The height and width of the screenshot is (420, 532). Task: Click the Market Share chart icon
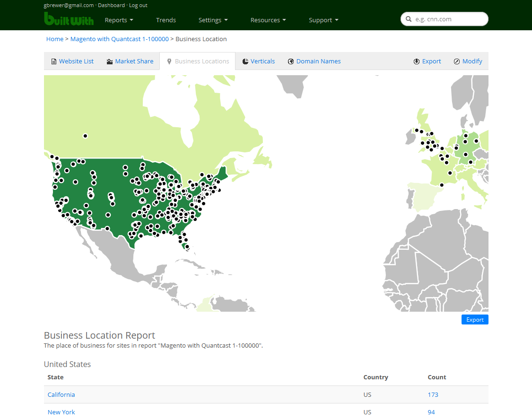click(x=110, y=61)
